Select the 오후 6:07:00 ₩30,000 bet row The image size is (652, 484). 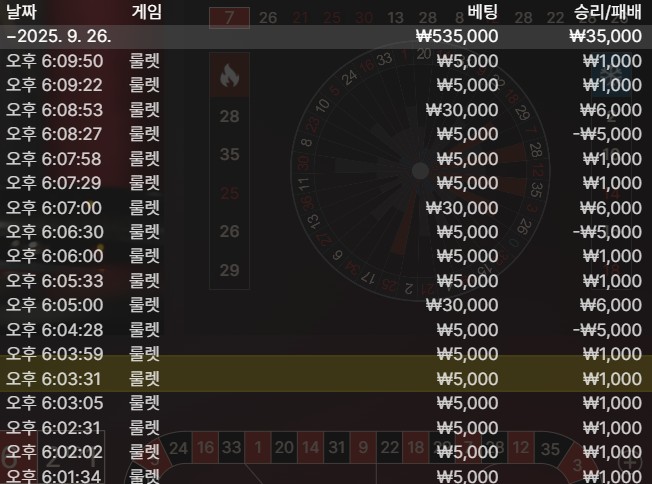(326, 208)
